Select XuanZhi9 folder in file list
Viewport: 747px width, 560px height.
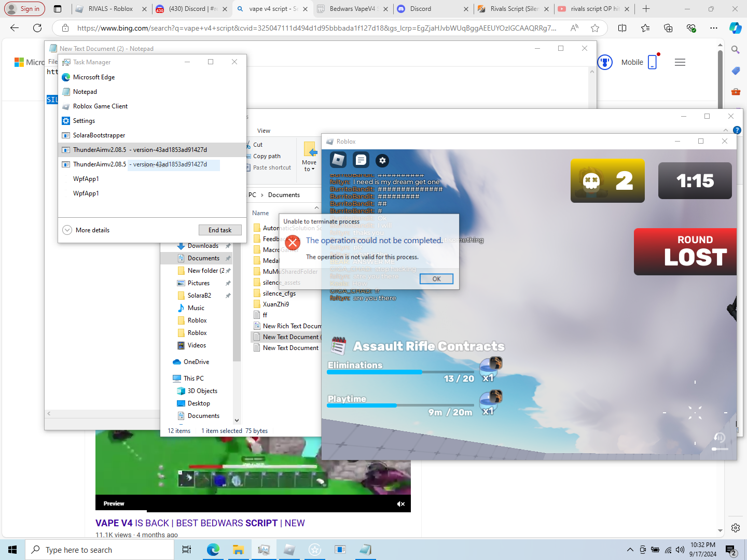click(x=275, y=304)
